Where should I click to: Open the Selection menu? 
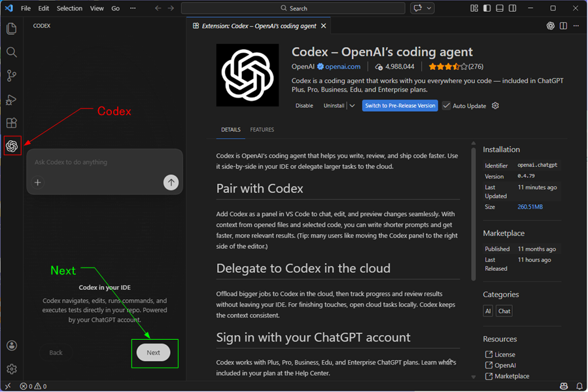pos(69,9)
